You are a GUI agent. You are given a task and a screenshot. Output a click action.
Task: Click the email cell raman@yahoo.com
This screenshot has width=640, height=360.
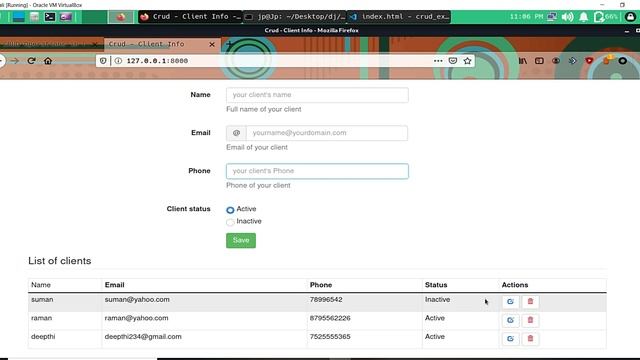click(136, 318)
